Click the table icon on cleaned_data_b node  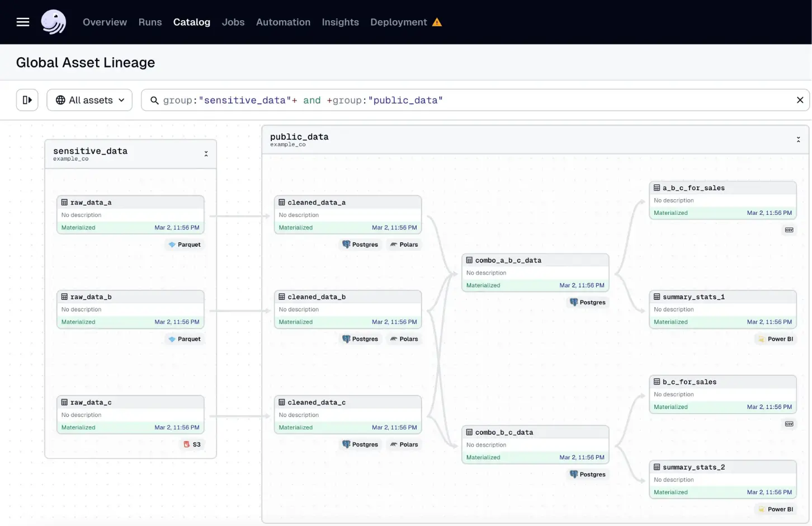pyautogui.click(x=282, y=297)
